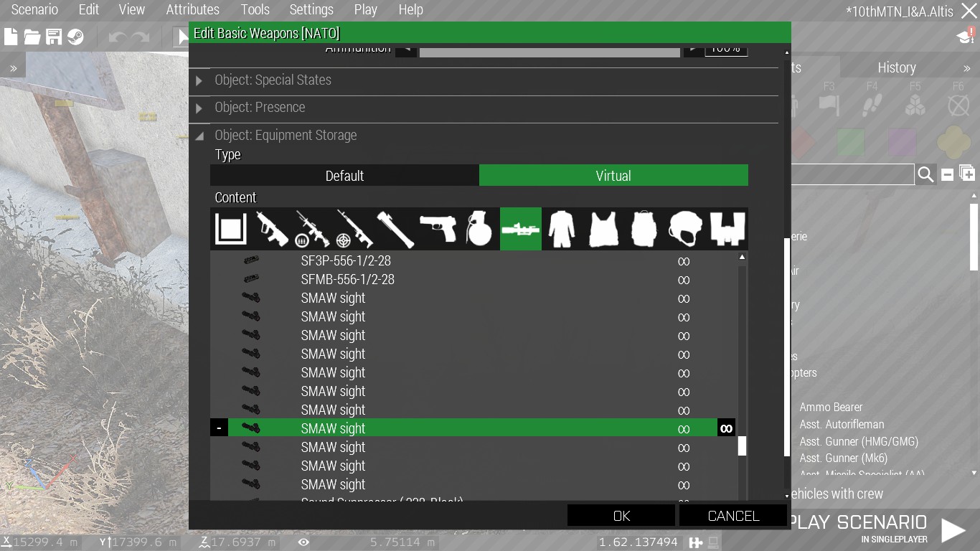Screen dimensions: 980x551
Task: Select the vest category icon
Action: point(603,229)
